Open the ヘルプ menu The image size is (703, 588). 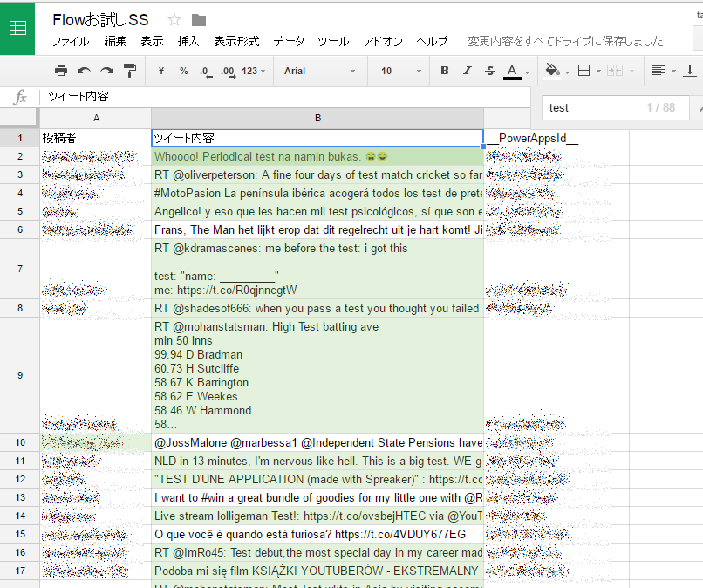[x=433, y=41]
